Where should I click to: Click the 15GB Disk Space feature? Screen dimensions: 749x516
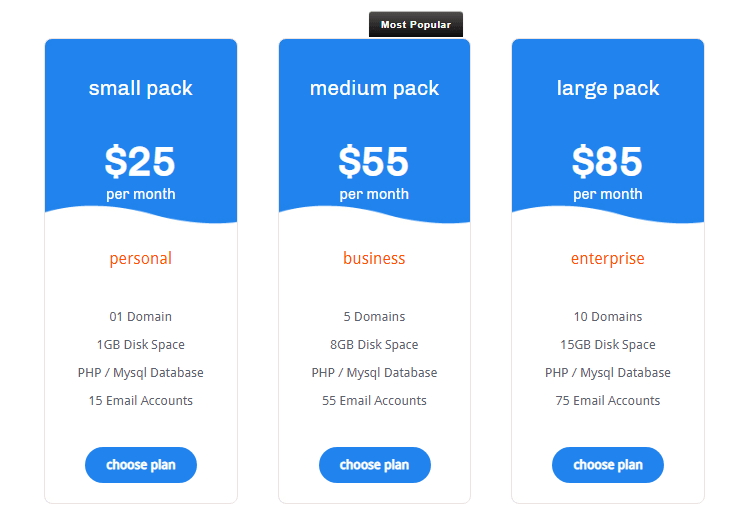608,344
